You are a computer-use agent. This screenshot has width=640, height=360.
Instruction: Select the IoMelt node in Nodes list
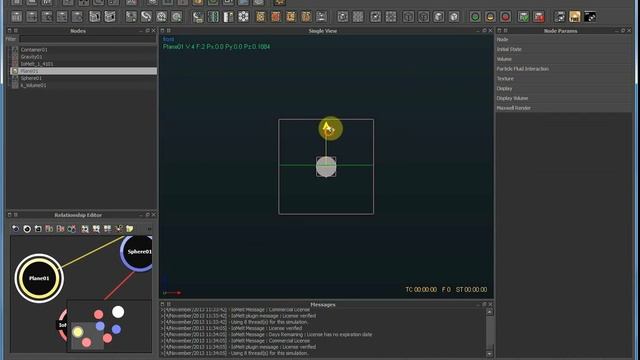[x=37, y=64]
